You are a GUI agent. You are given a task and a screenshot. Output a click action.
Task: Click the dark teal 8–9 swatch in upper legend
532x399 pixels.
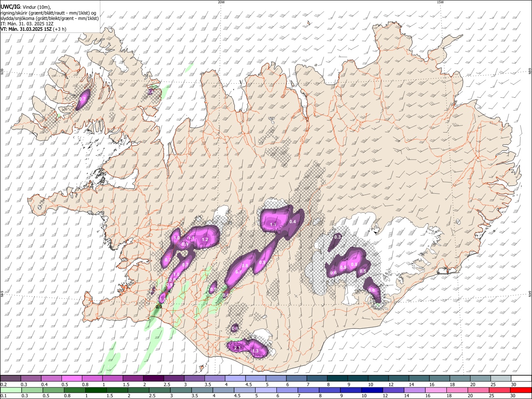(x=337, y=379)
